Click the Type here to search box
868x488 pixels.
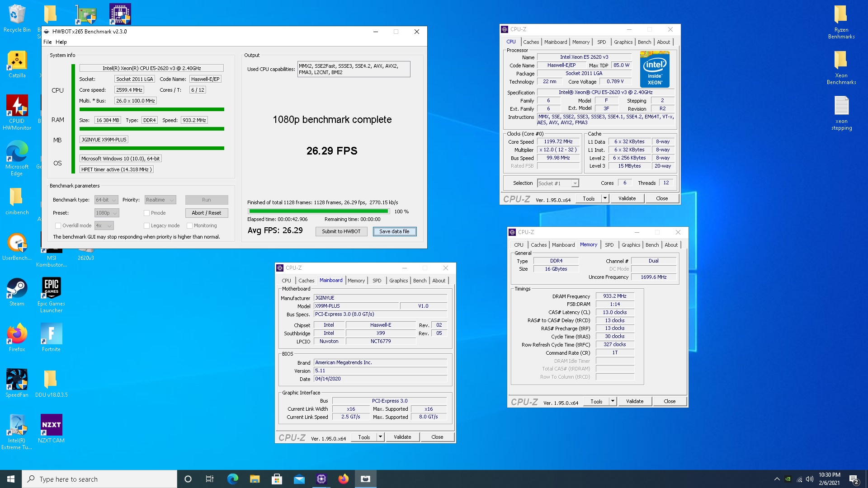[x=99, y=479]
